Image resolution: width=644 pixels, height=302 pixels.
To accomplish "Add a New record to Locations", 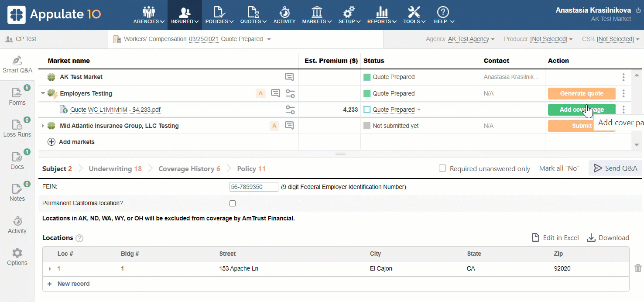I will pos(69,284).
